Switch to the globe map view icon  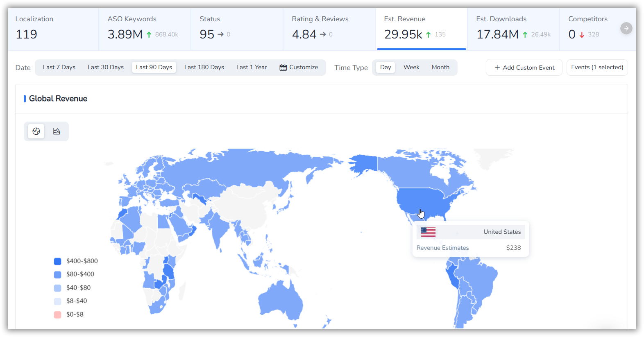click(x=36, y=131)
